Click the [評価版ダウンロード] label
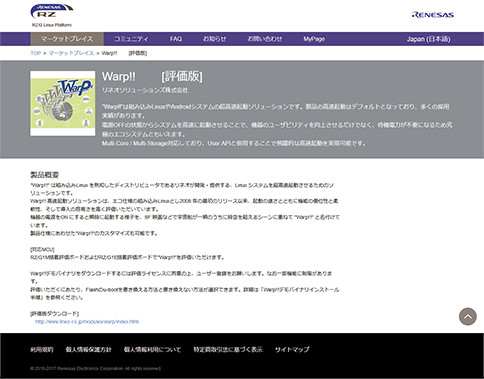 pos(54,314)
